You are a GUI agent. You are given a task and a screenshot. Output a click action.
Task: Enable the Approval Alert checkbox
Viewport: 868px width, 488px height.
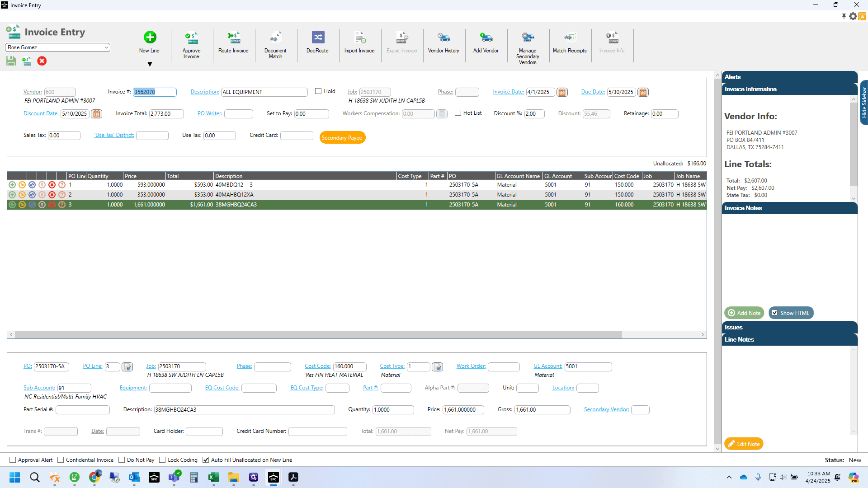[x=13, y=460]
